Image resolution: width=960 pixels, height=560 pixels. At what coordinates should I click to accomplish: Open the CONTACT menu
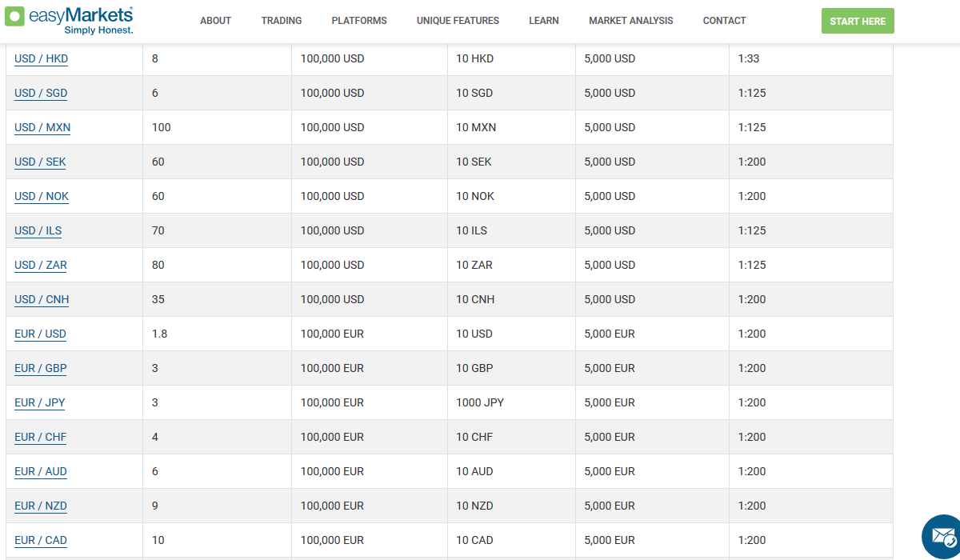click(x=725, y=21)
